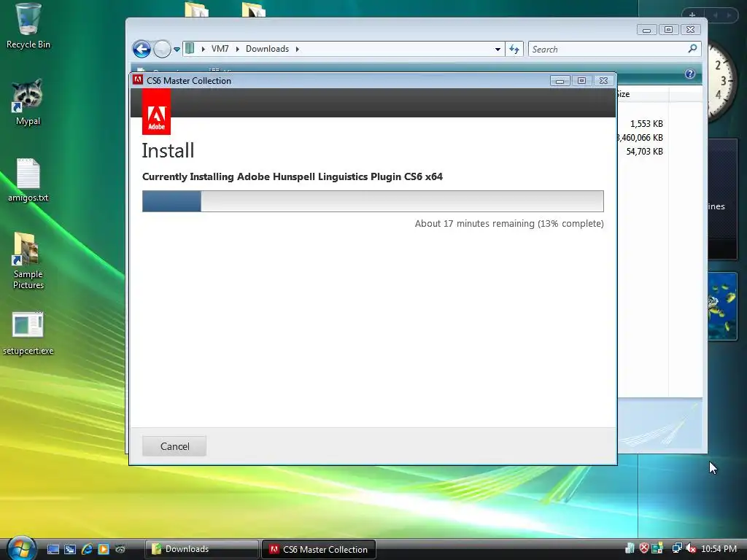Click the installation progress bar
The height and width of the screenshot is (560, 747).
[373, 201]
